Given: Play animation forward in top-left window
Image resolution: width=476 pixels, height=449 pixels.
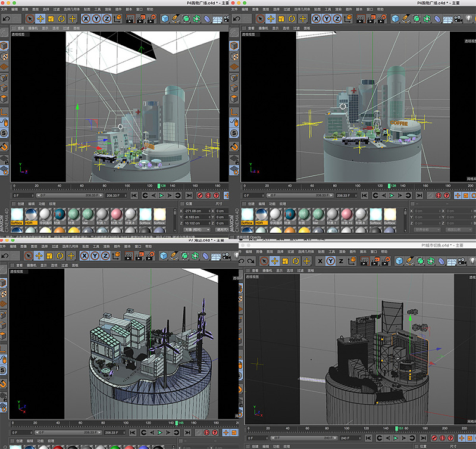Looking at the screenshot, I should pos(161,195).
